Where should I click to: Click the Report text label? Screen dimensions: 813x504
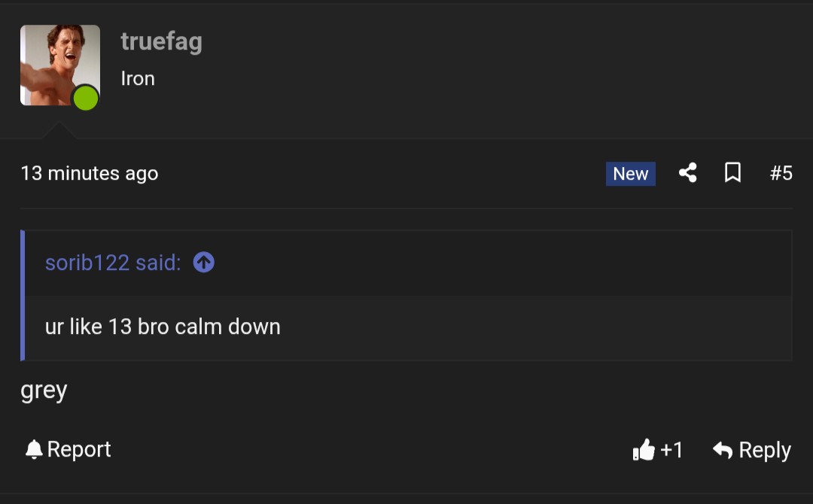(x=79, y=450)
